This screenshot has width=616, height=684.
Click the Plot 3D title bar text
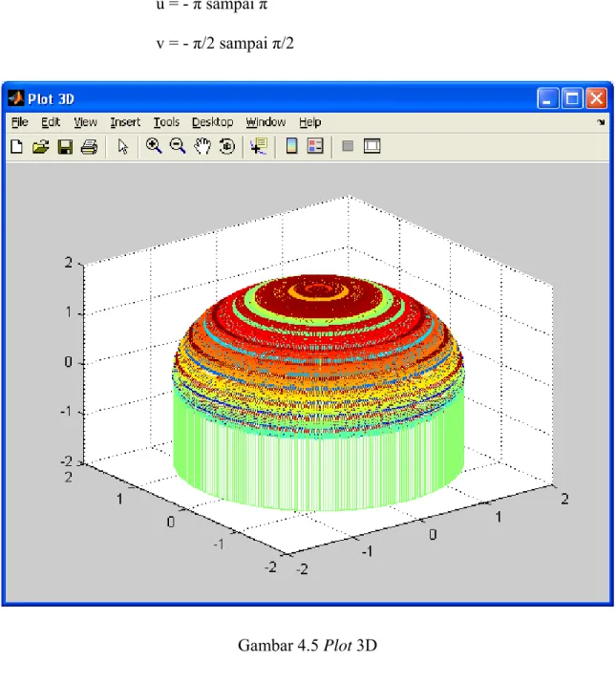(x=51, y=99)
